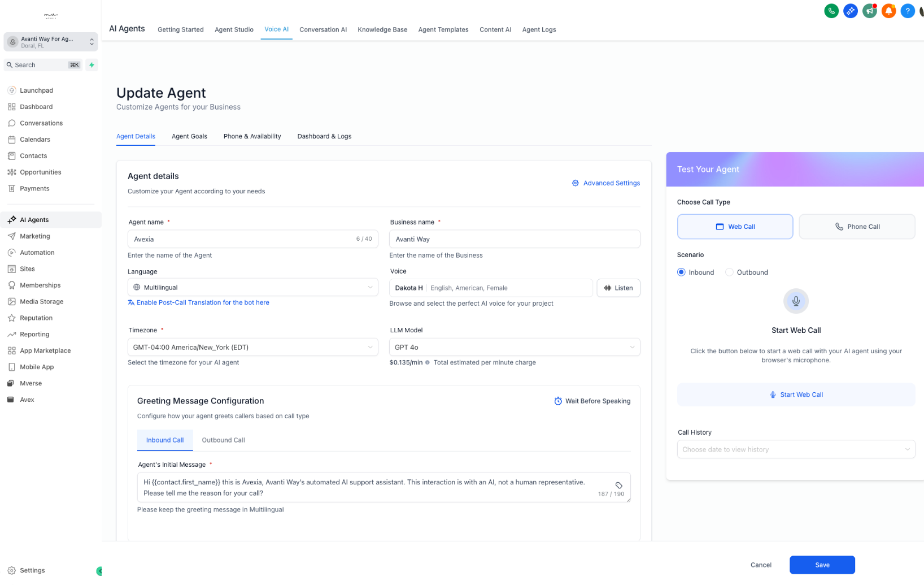Screen dimensions: 924x585
Task: Click the Cancel button
Action: (x=761, y=565)
